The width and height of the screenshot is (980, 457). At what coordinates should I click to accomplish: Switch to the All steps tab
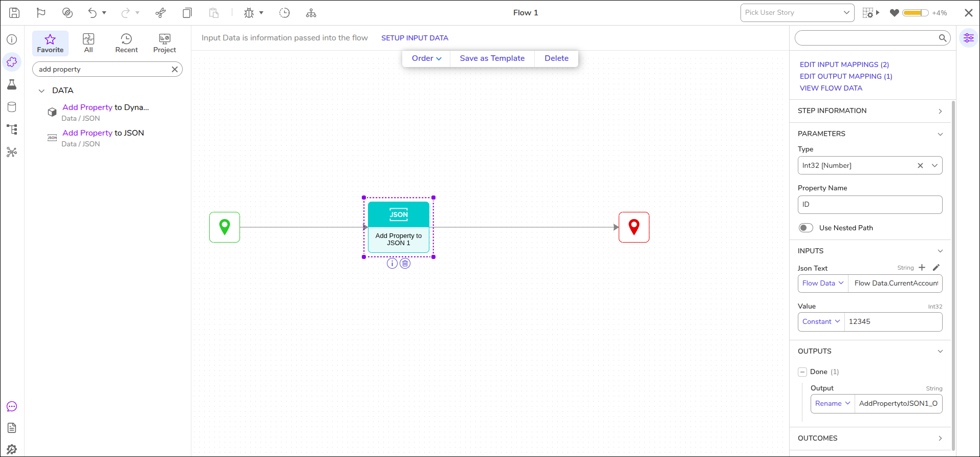click(x=89, y=43)
